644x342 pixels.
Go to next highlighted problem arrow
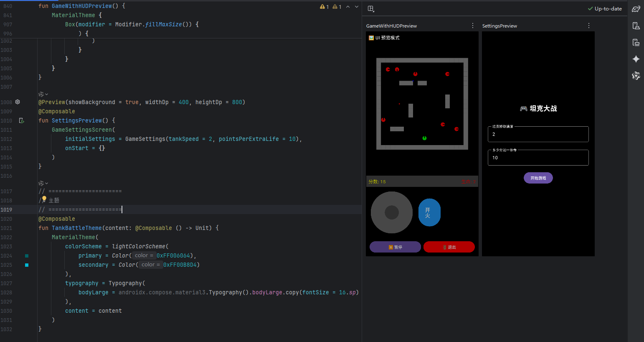click(357, 7)
